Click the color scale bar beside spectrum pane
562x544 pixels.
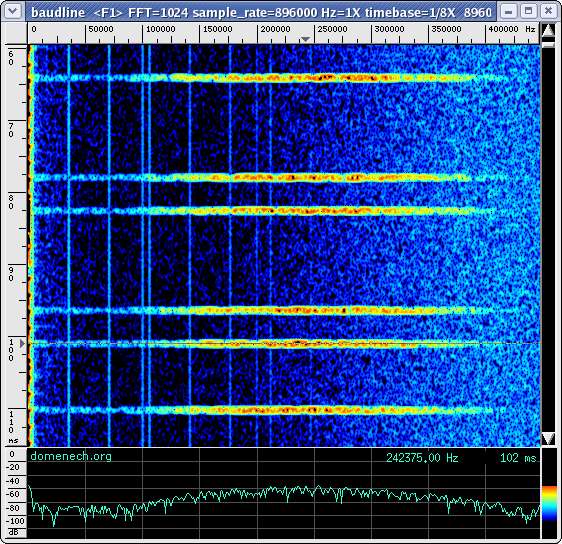pyautogui.click(x=548, y=502)
